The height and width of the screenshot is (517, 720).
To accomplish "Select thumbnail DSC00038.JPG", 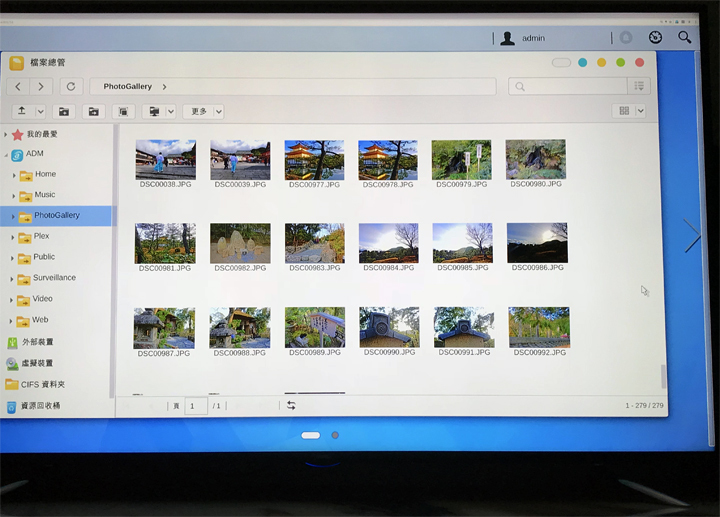I will point(166,160).
